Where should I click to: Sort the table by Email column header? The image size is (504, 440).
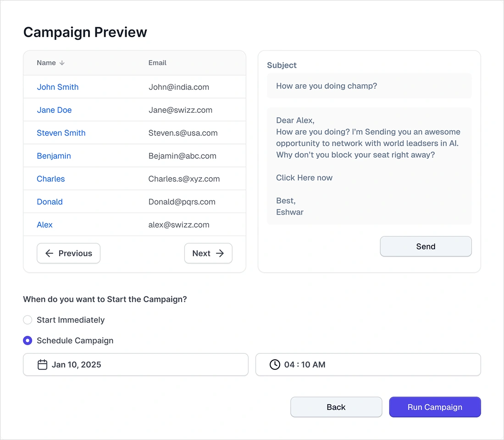pos(157,63)
